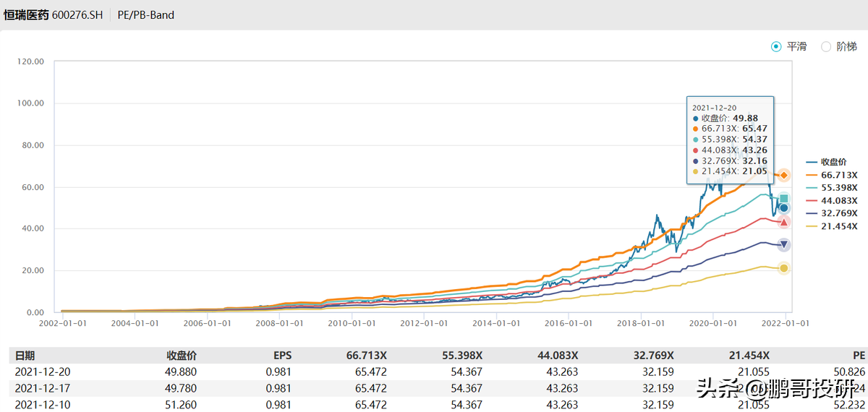Click the orange diamond marker on 66.713X line
This screenshot has height=412, width=868.
[x=783, y=176]
